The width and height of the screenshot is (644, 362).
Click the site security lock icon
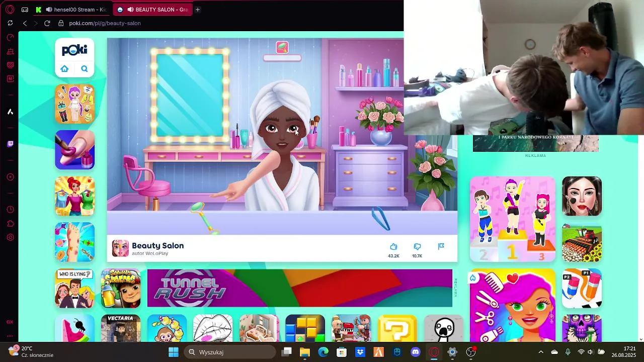(61, 23)
